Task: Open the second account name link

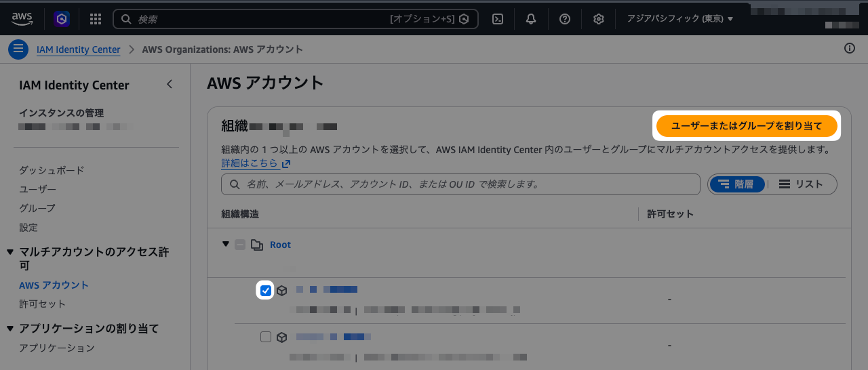Action: [334, 336]
